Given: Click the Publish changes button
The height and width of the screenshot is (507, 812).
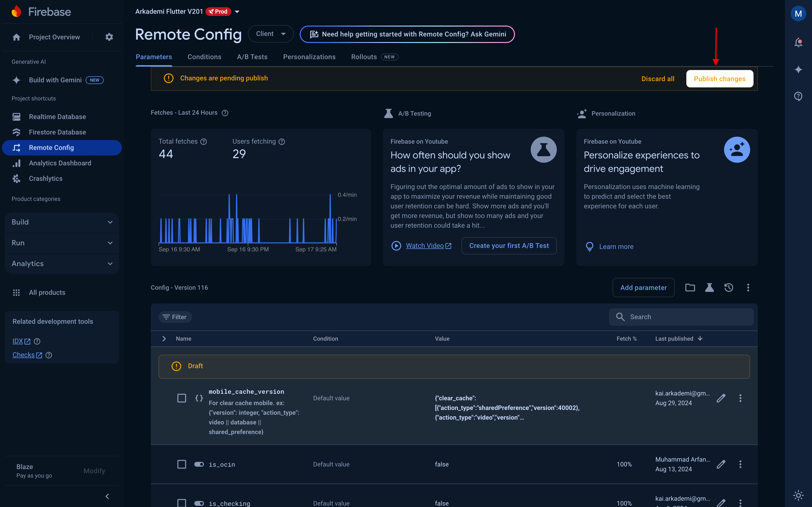Looking at the screenshot, I should [x=719, y=78].
